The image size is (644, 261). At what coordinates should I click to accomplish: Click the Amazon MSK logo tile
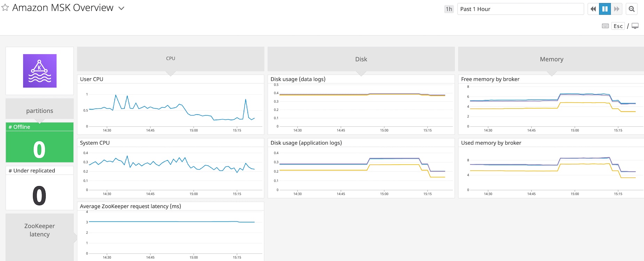click(x=40, y=71)
